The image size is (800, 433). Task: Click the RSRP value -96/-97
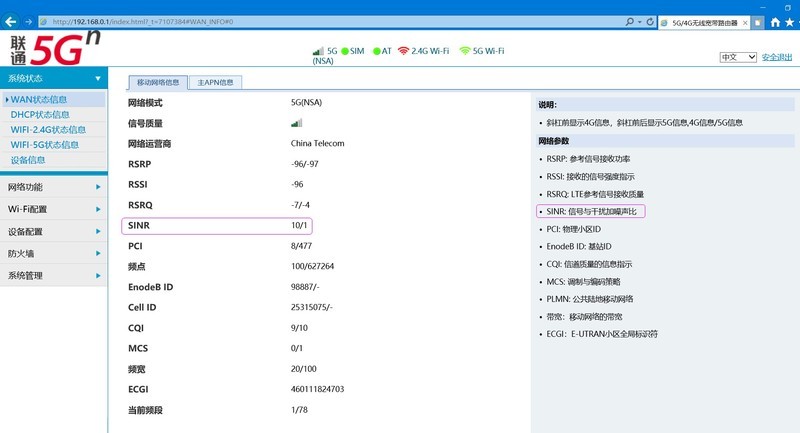[x=305, y=164]
